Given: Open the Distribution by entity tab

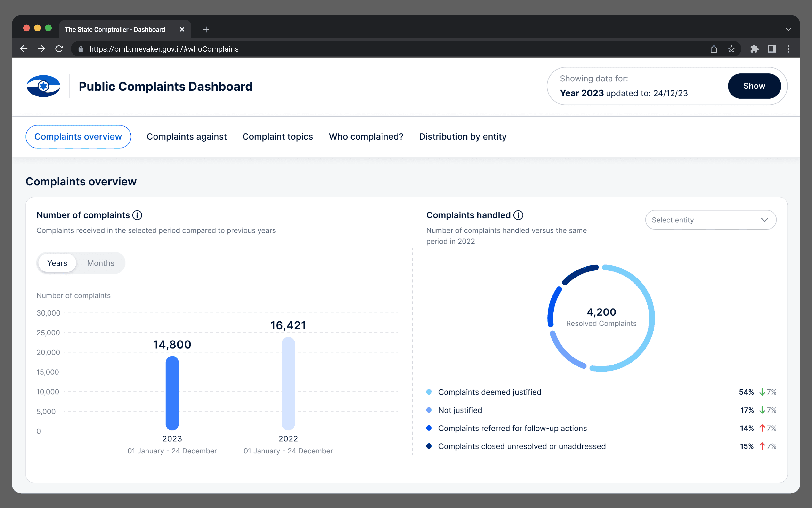Looking at the screenshot, I should [x=463, y=137].
